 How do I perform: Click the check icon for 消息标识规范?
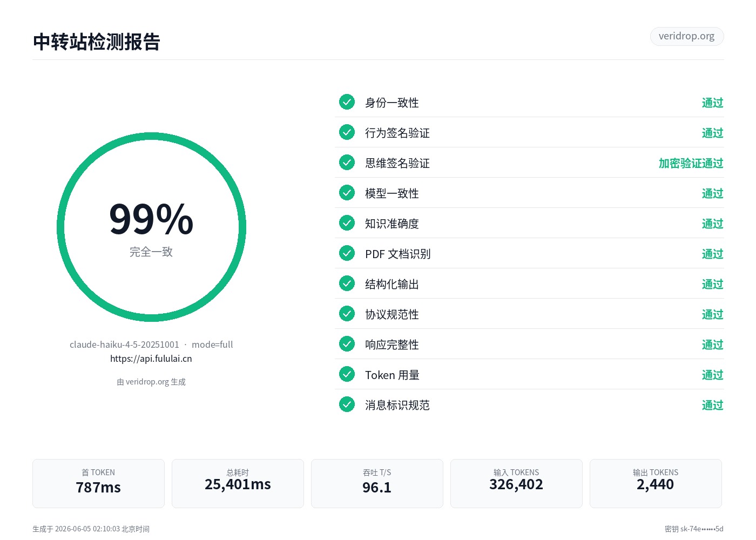pyautogui.click(x=347, y=404)
